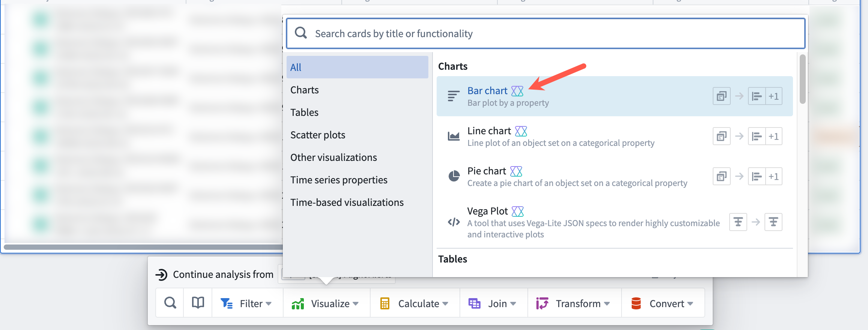868x330 pixels.
Task: Click Vega-Lite JSON specs description text
Action: pos(593,229)
